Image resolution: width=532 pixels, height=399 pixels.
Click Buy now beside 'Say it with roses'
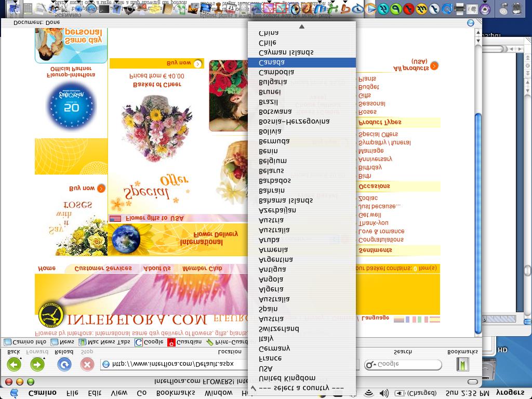(x=87, y=188)
